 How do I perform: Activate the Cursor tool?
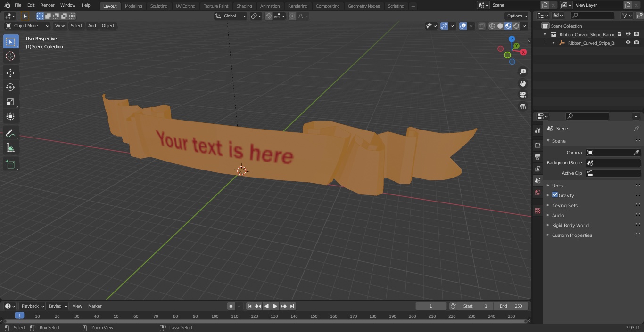pos(11,56)
